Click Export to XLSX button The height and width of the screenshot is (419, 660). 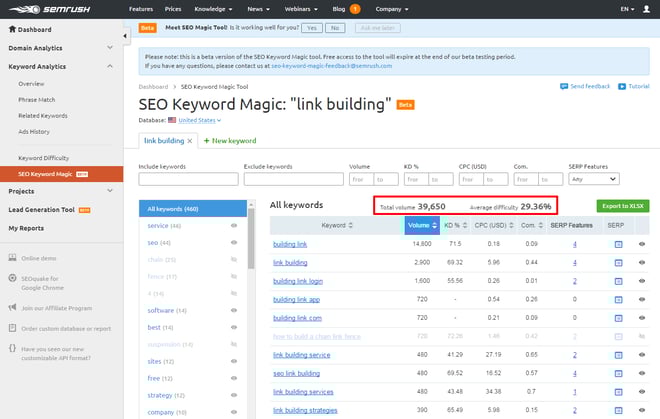623,206
